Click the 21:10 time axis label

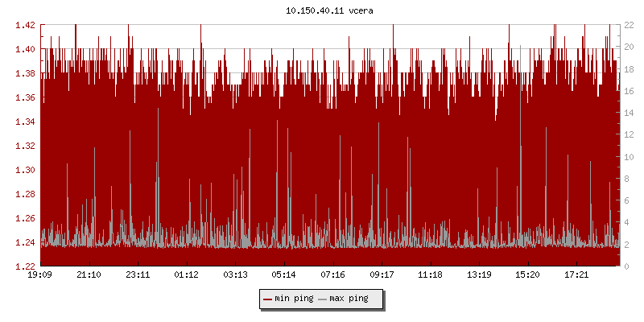[89, 275]
